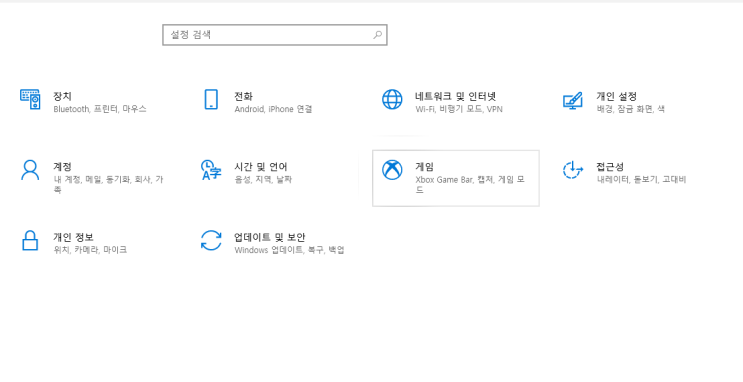Open the 전화 settings title
This screenshot has width=743, height=382.
243,96
